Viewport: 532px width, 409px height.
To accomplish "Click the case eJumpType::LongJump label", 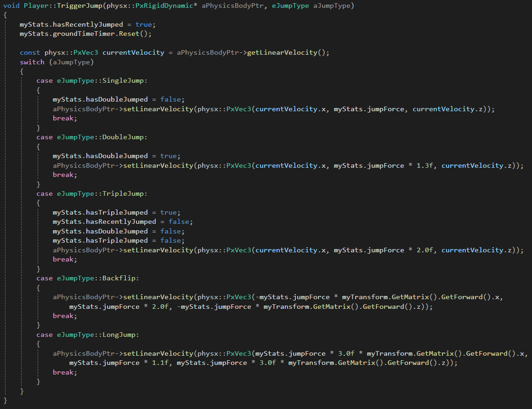I will [87, 335].
